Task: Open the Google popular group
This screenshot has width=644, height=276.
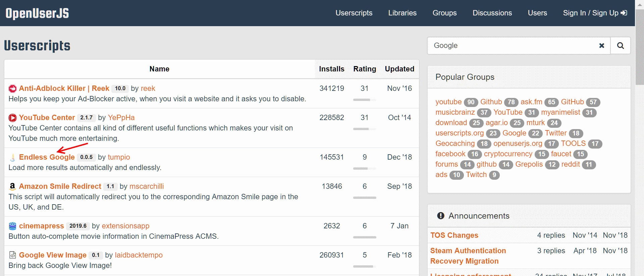Action: pos(514,133)
